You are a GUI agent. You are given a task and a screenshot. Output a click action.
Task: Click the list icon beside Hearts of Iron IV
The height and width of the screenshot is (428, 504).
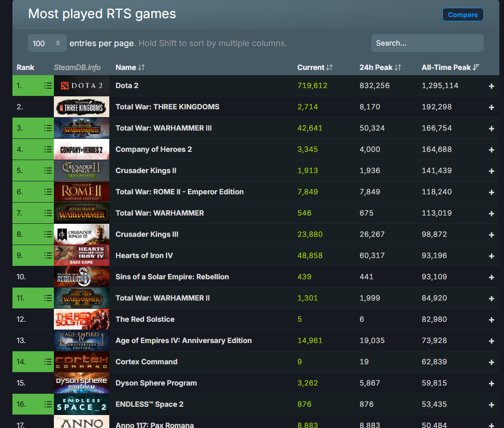point(48,255)
